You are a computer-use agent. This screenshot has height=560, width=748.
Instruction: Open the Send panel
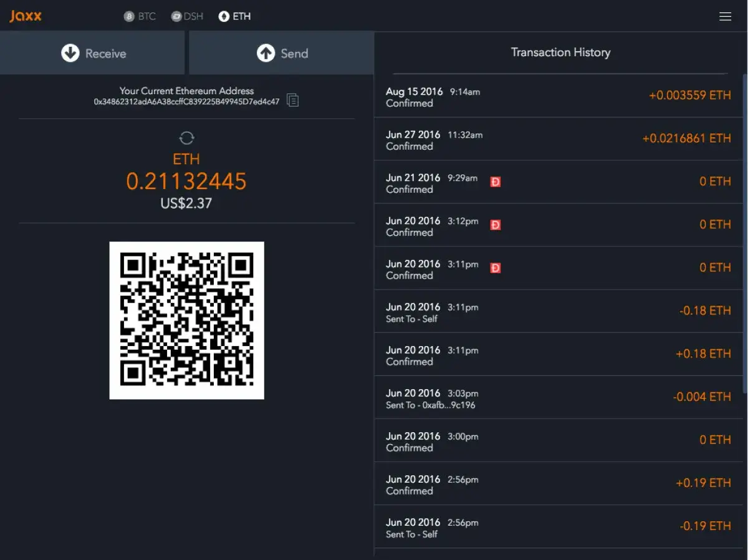click(x=280, y=53)
